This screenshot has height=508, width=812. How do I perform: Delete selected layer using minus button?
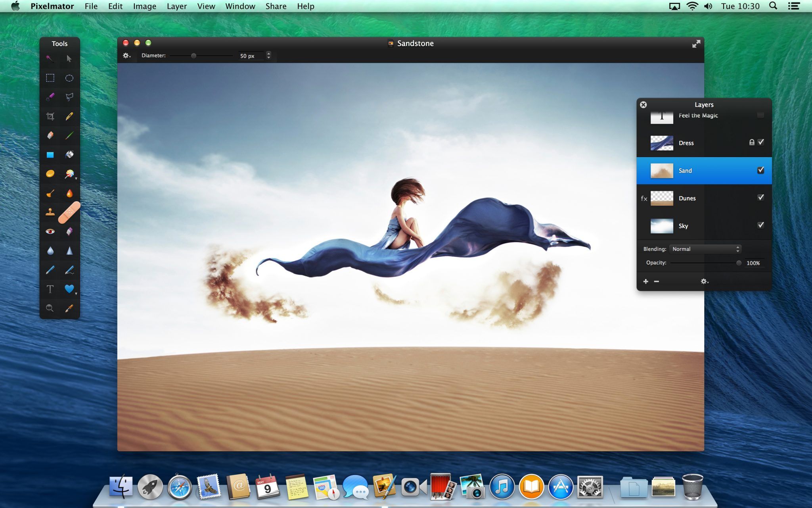[x=657, y=281]
